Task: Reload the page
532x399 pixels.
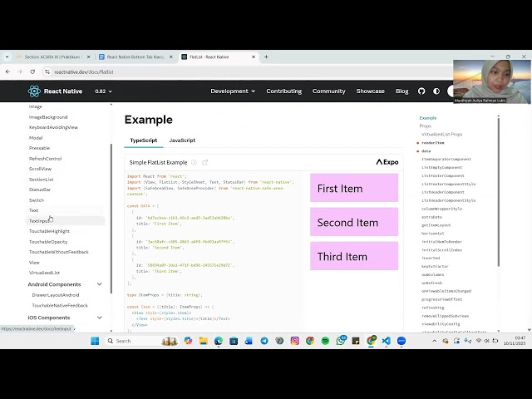Action: coord(32,72)
